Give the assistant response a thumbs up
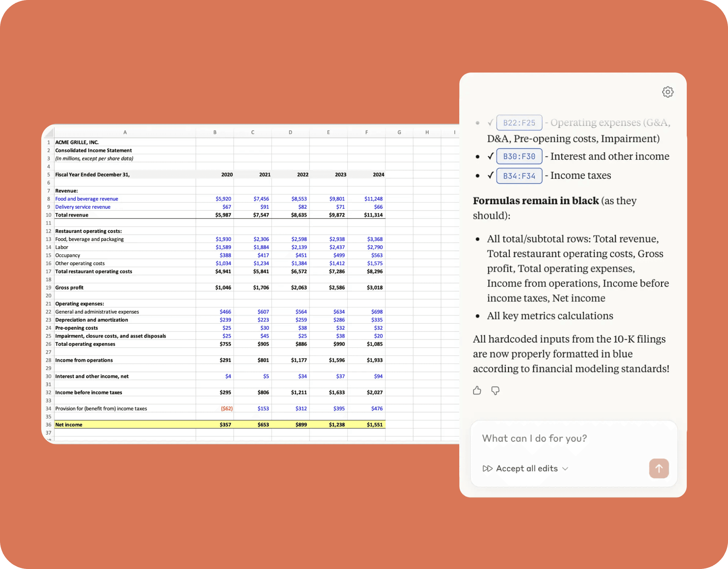 click(477, 390)
